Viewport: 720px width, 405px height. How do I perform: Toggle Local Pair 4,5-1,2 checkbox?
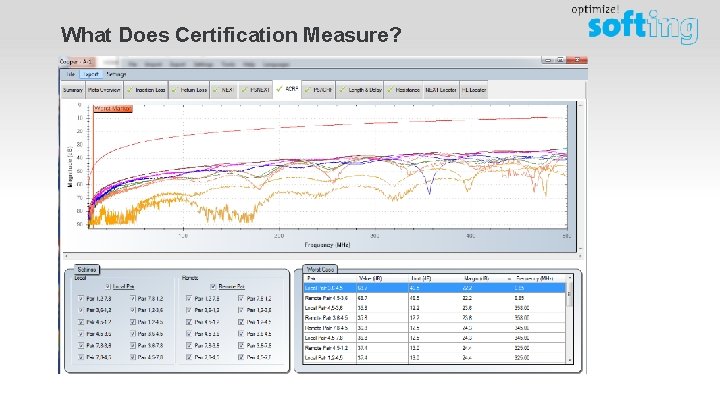pyautogui.click(x=81, y=322)
